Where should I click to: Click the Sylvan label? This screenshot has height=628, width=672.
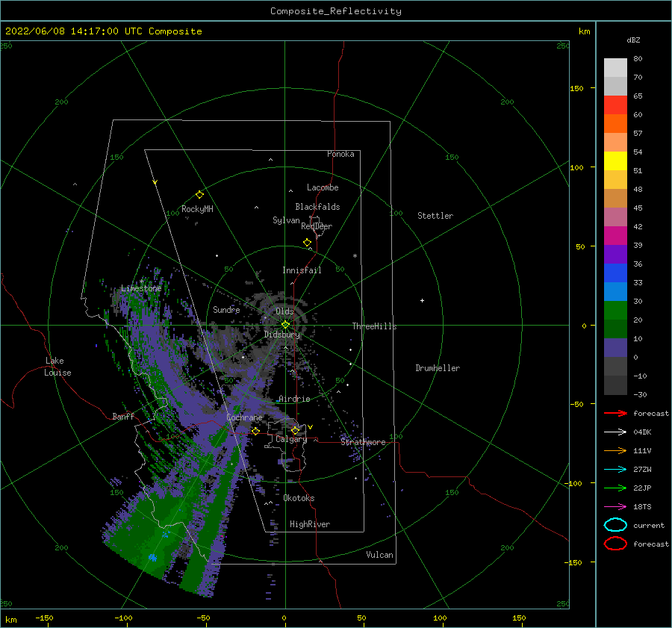286,220
